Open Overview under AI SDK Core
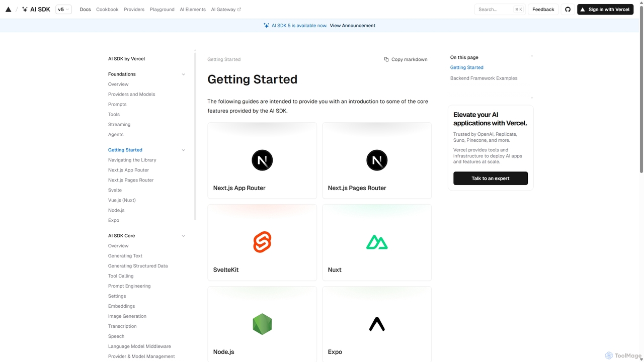 pos(118,246)
